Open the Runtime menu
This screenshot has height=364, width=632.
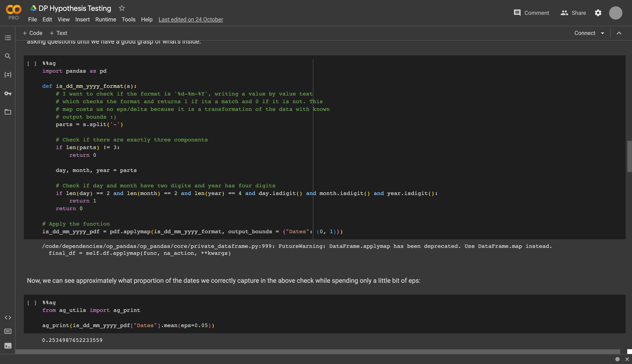(106, 20)
